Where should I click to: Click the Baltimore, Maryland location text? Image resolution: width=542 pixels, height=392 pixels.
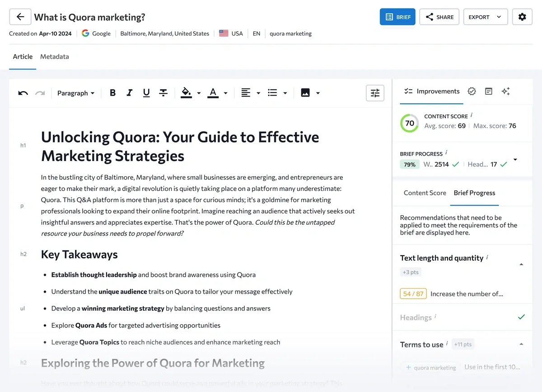pyautogui.click(x=165, y=33)
